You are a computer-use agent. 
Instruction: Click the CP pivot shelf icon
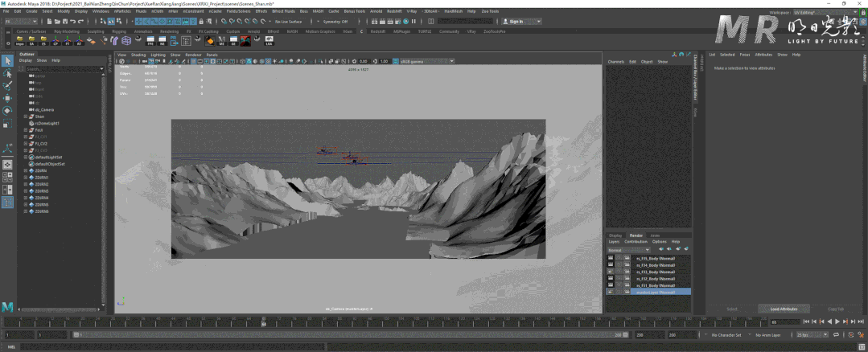coord(56,40)
